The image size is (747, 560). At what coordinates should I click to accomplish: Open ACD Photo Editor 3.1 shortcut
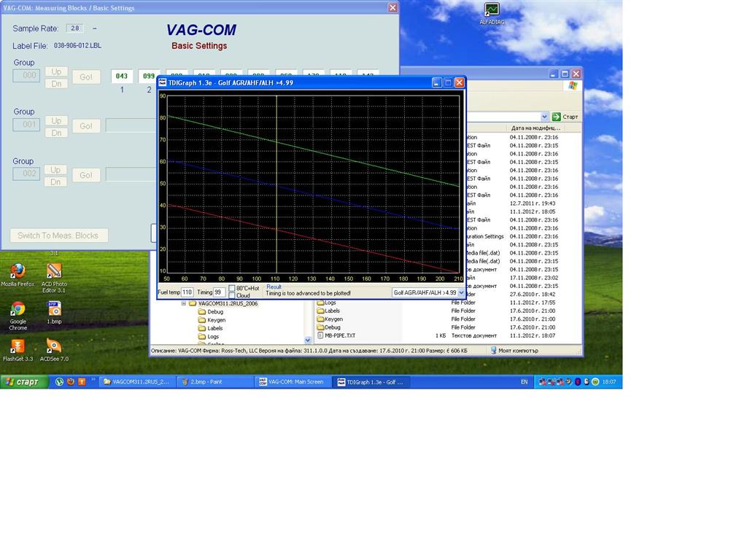coord(53,272)
